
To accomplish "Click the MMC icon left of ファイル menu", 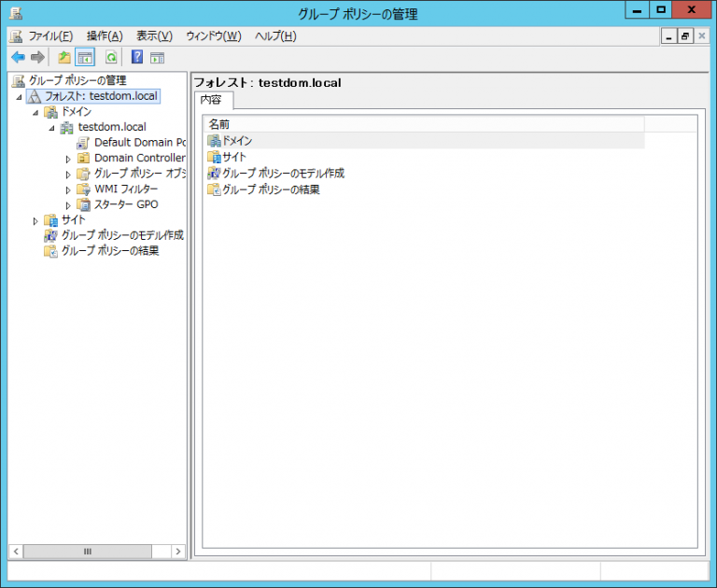I will [x=17, y=36].
